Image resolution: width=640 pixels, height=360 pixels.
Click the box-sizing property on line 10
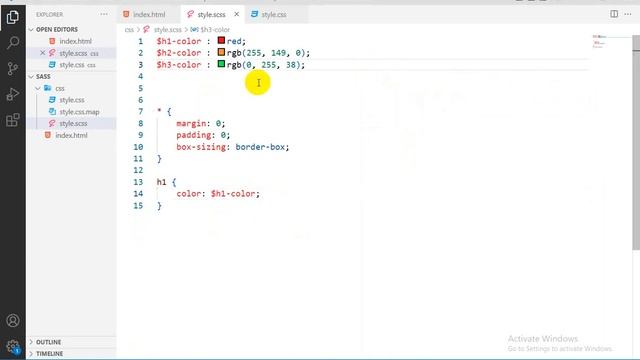pyautogui.click(x=201, y=147)
